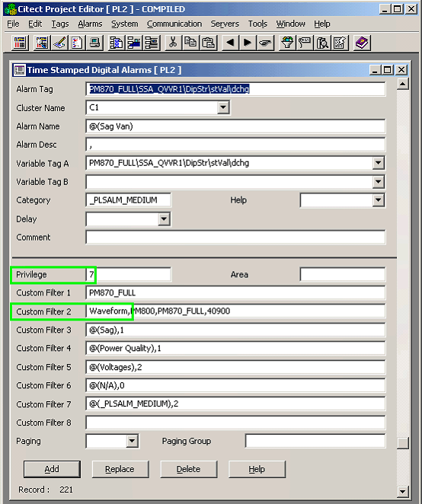Click into the Paging Group field
The width and height of the screenshot is (422, 504).
(x=315, y=441)
